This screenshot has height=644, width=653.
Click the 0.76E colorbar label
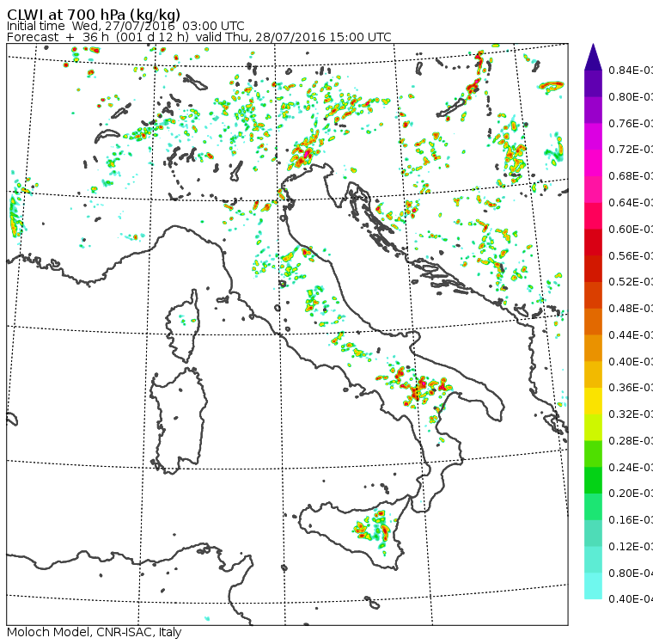[x=631, y=123]
